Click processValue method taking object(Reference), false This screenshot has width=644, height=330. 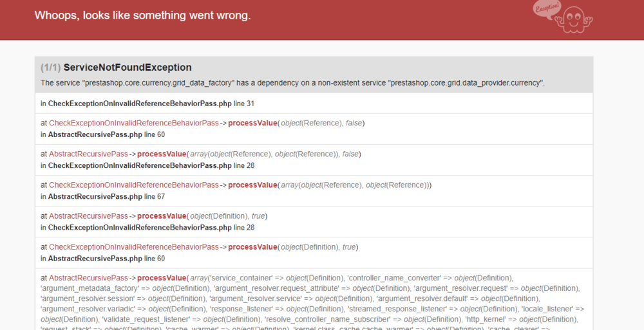[252, 123]
